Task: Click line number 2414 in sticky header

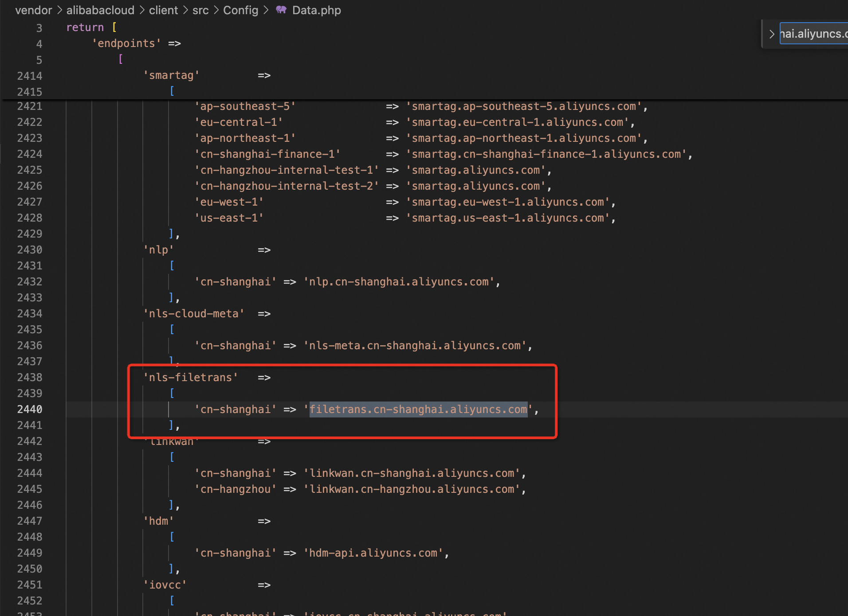Action: (30, 76)
